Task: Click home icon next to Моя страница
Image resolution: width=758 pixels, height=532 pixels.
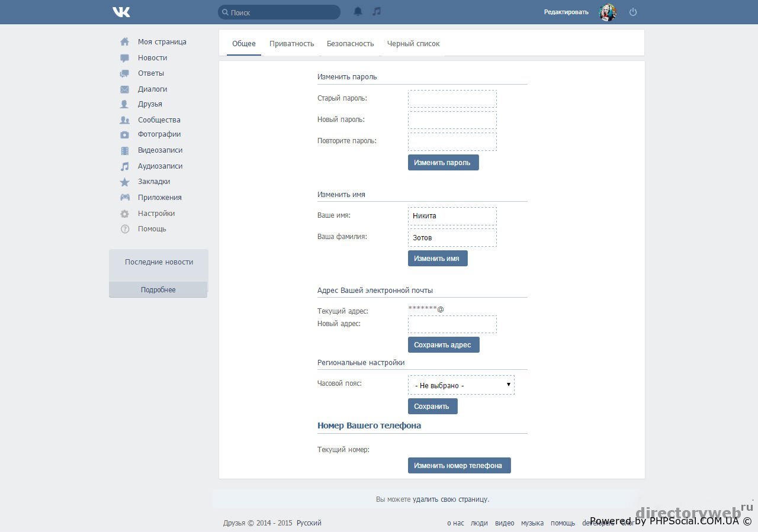Action: [124, 42]
